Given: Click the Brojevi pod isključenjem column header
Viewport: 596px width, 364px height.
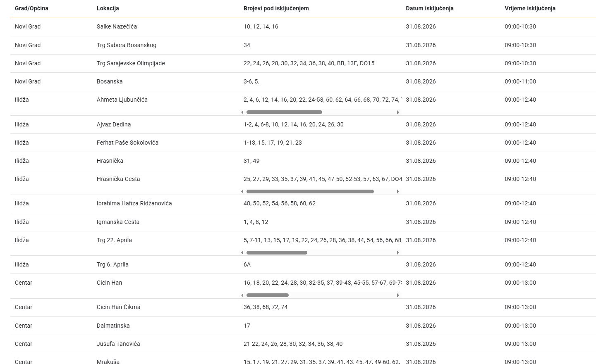Looking at the screenshot, I should tap(276, 8).
